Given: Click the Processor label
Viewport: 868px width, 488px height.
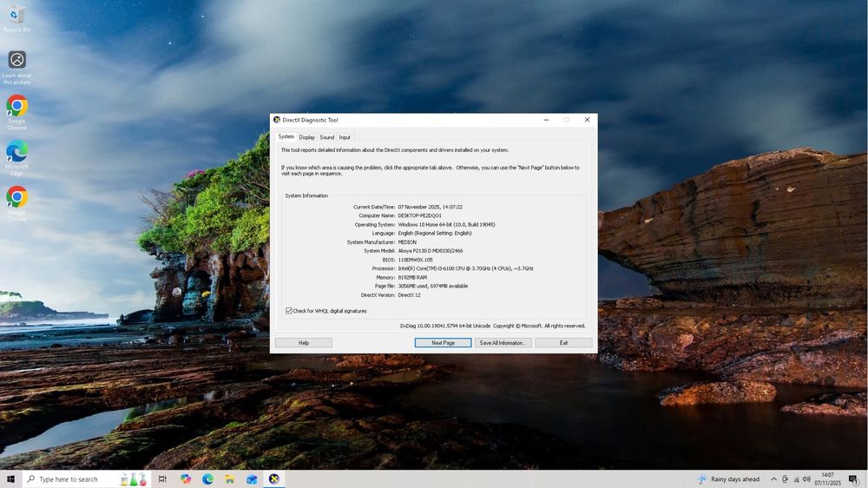Looking at the screenshot, I should point(384,268).
